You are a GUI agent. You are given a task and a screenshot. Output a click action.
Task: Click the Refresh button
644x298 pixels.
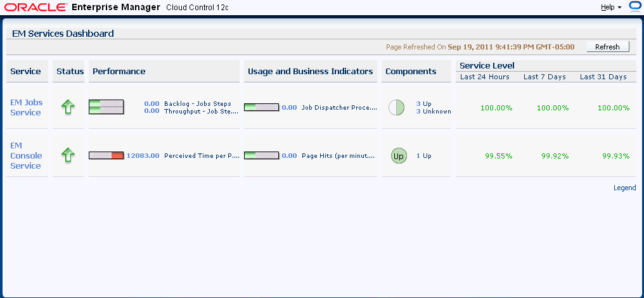tap(607, 47)
